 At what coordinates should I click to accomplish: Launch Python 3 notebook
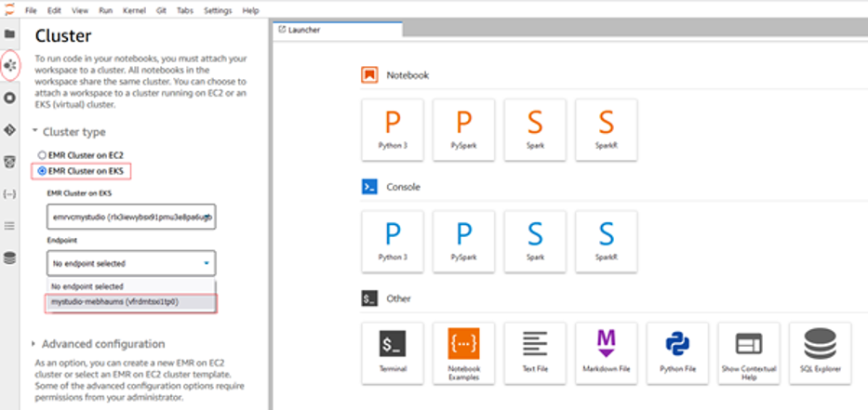click(x=393, y=130)
